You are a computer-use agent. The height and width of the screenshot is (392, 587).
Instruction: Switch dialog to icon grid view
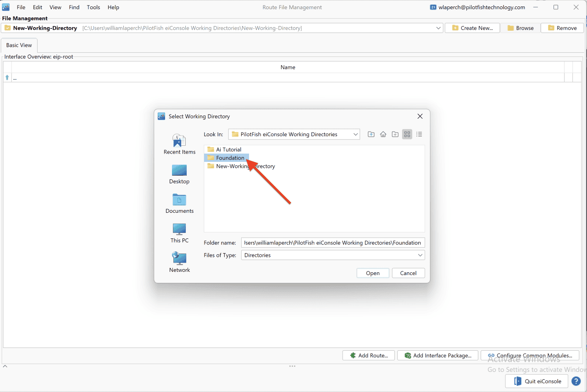tap(407, 134)
